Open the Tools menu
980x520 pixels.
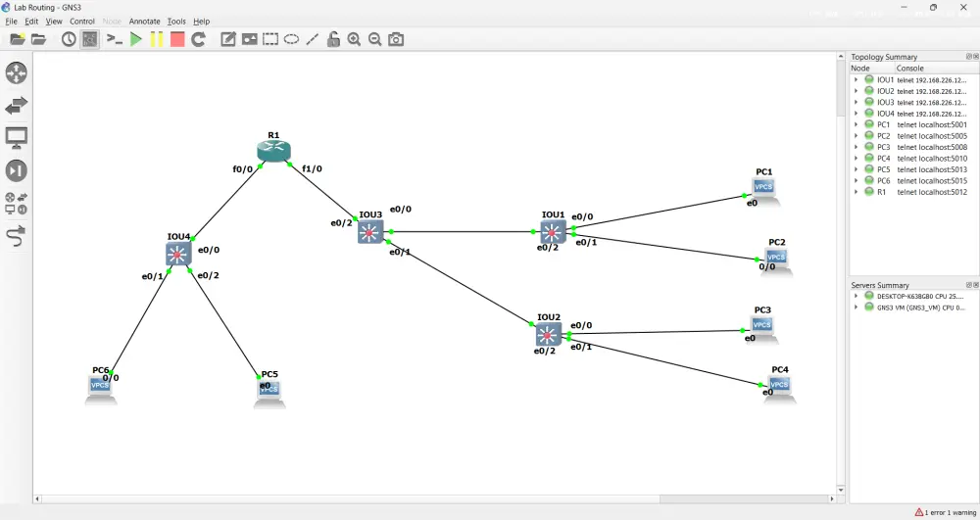point(176,22)
